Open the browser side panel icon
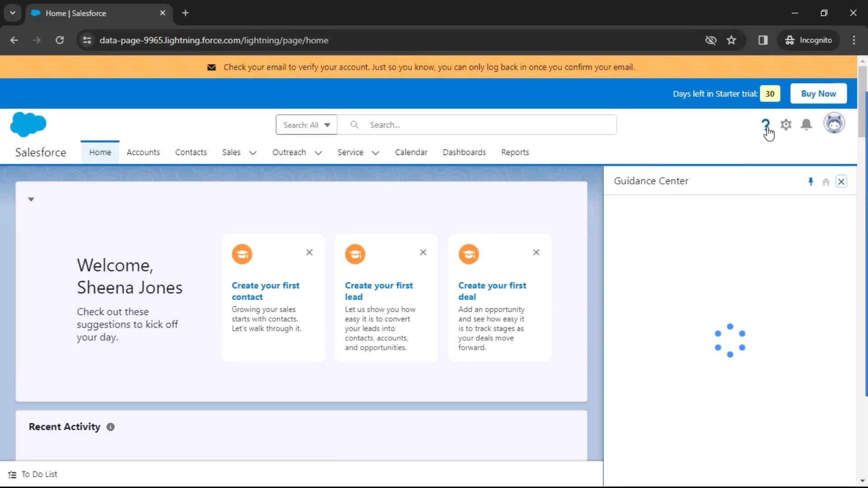Viewport: 868px width, 488px height. click(x=763, y=40)
